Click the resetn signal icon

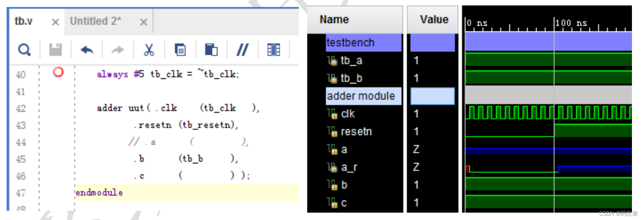tap(332, 132)
